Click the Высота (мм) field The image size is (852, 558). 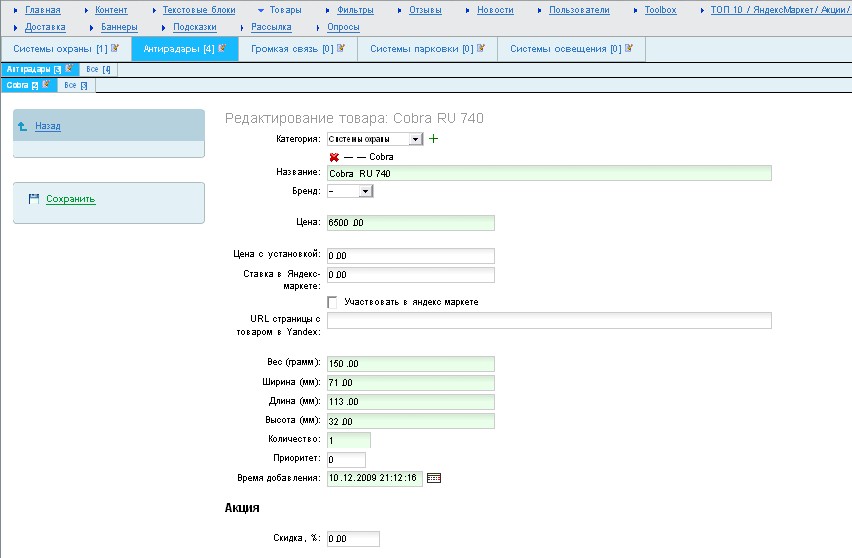(x=411, y=421)
